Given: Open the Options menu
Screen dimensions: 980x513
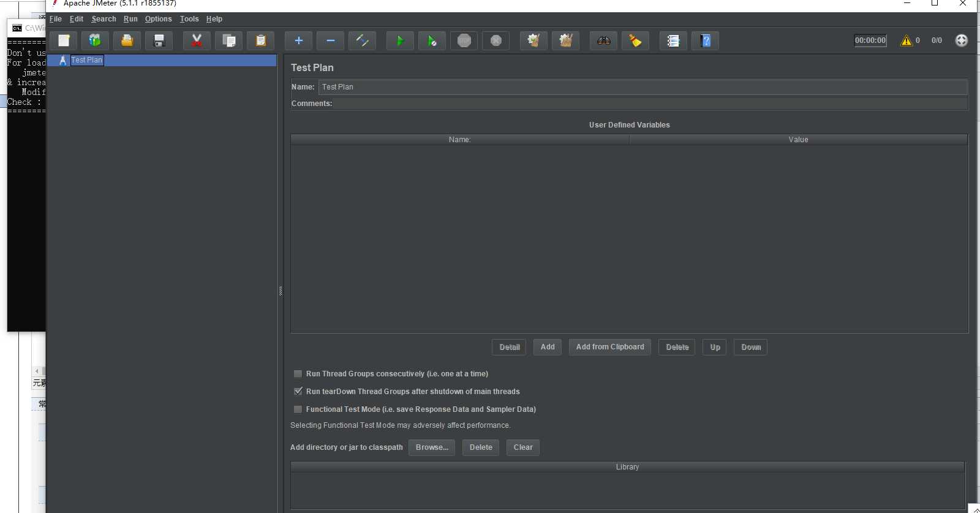Looking at the screenshot, I should click(x=158, y=19).
